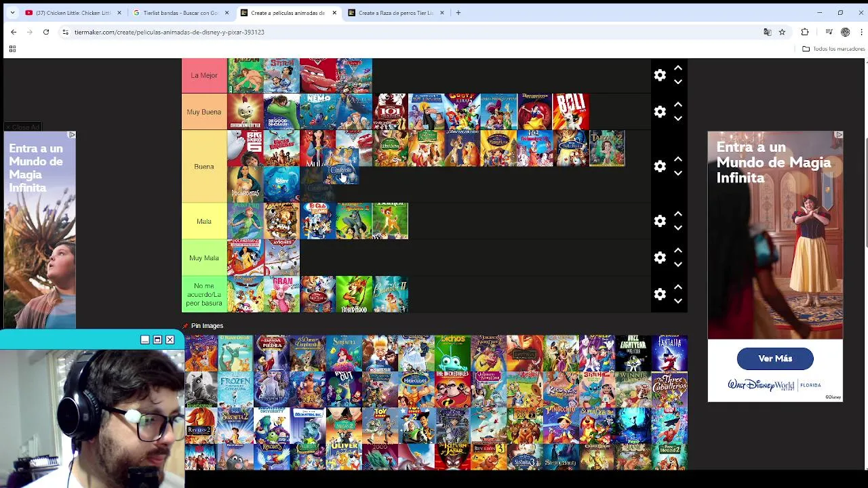The image size is (868, 488).
Task: Select the Bolt poster in Muy Buena
Action: (x=571, y=112)
